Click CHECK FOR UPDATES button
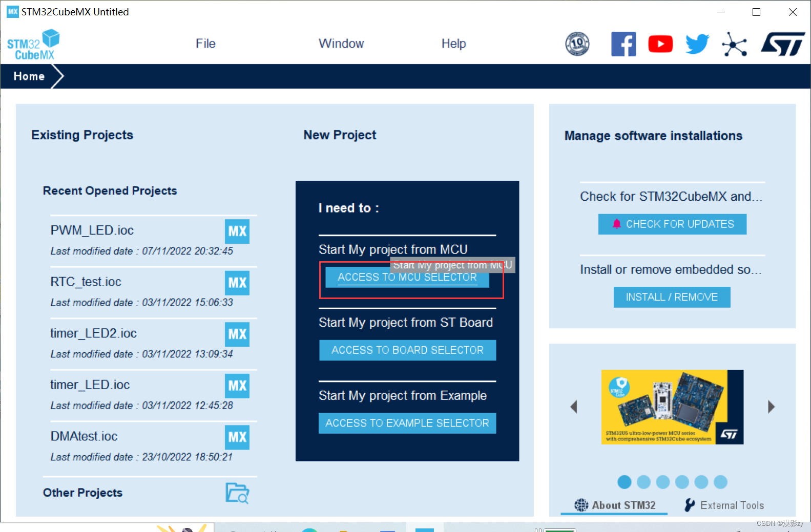This screenshot has height=532, width=811. click(672, 224)
